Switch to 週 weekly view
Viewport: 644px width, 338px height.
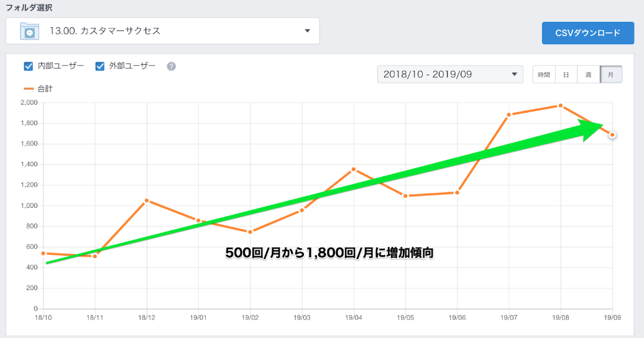(x=588, y=75)
